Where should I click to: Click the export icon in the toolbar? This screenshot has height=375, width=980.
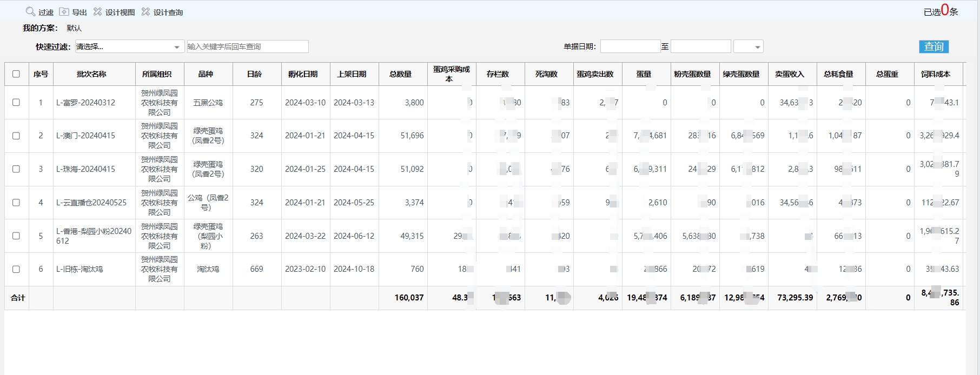point(64,12)
